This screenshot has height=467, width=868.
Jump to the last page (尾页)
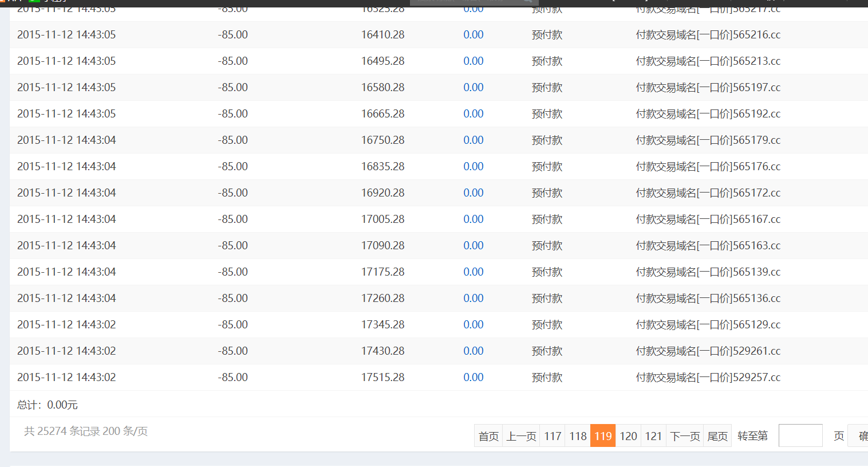(717, 436)
